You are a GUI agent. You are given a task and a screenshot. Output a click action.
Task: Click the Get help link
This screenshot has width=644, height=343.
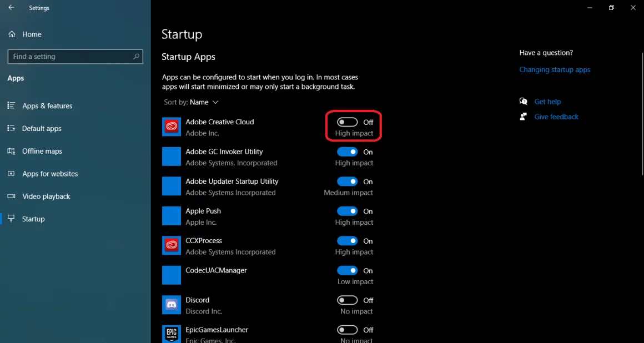tap(547, 102)
